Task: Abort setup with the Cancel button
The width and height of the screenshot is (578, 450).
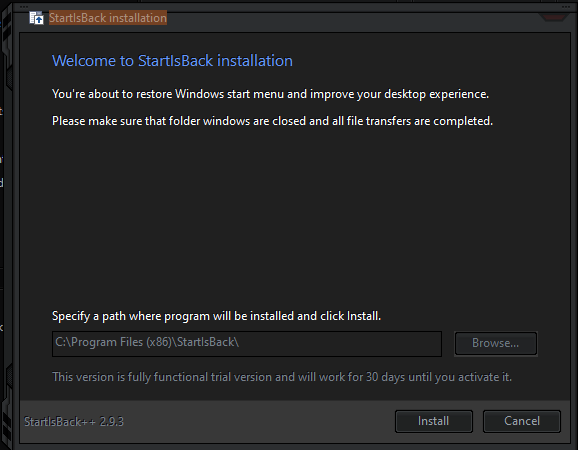Action: (522, 421)
